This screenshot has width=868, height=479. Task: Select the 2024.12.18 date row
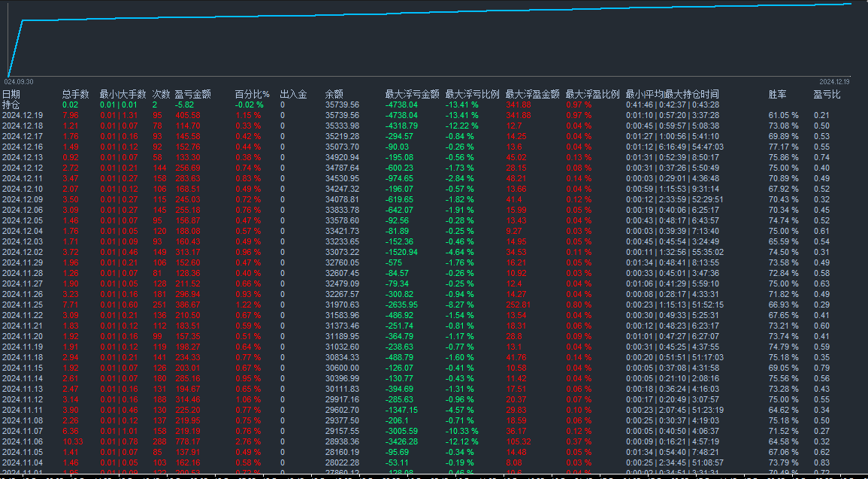point(22,126)
